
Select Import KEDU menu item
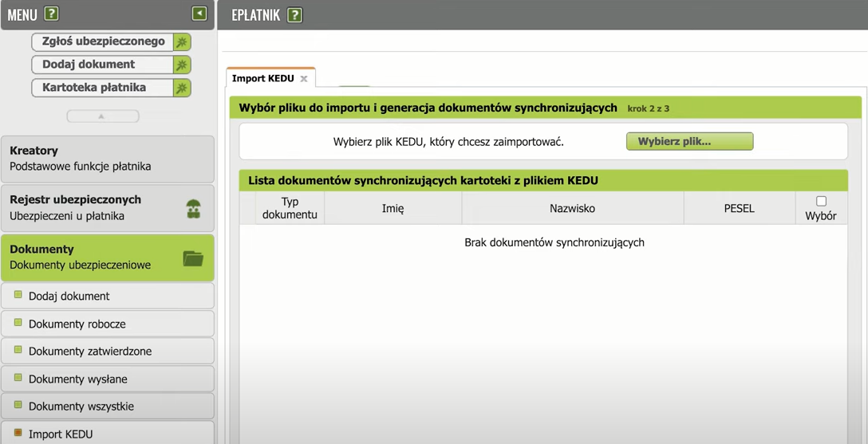108,433
